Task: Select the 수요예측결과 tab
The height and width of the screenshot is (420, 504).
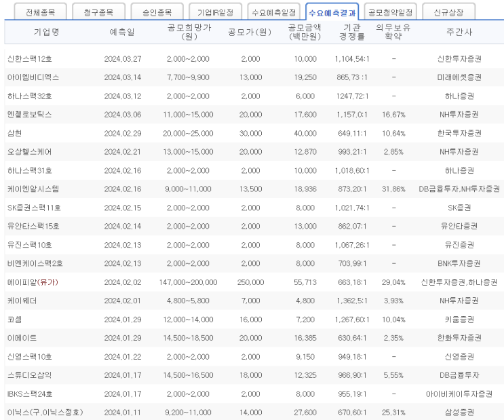Action: tap(332, 12)
